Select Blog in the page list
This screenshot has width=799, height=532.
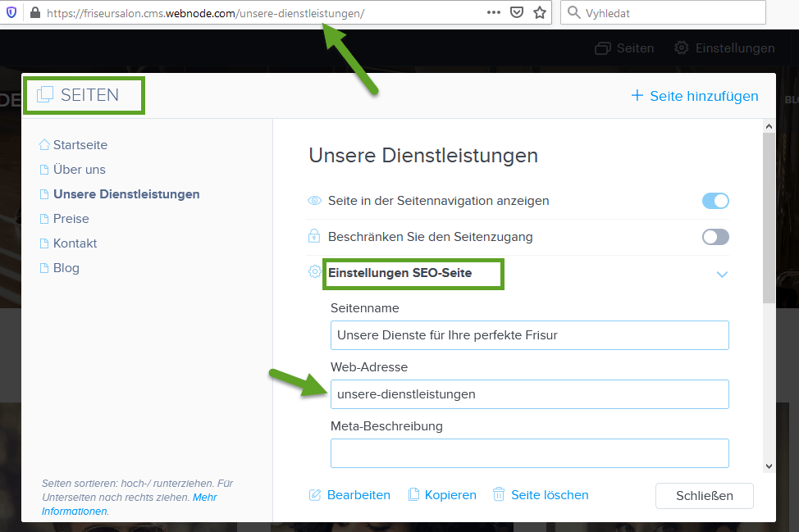tap(66, 268)
